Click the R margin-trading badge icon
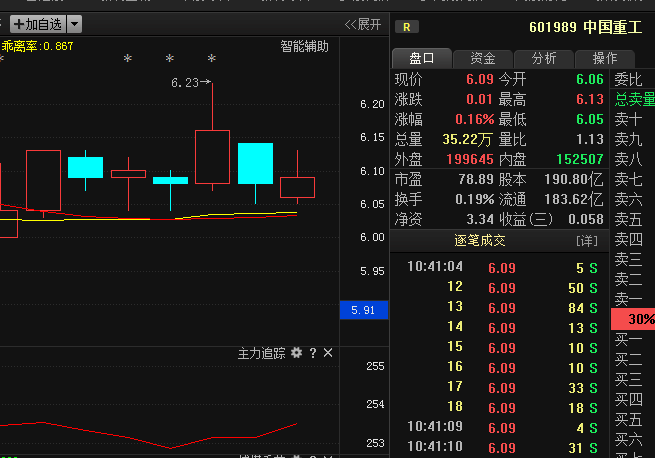This screenshot has width=655, height=458. (x=406, y=27)
